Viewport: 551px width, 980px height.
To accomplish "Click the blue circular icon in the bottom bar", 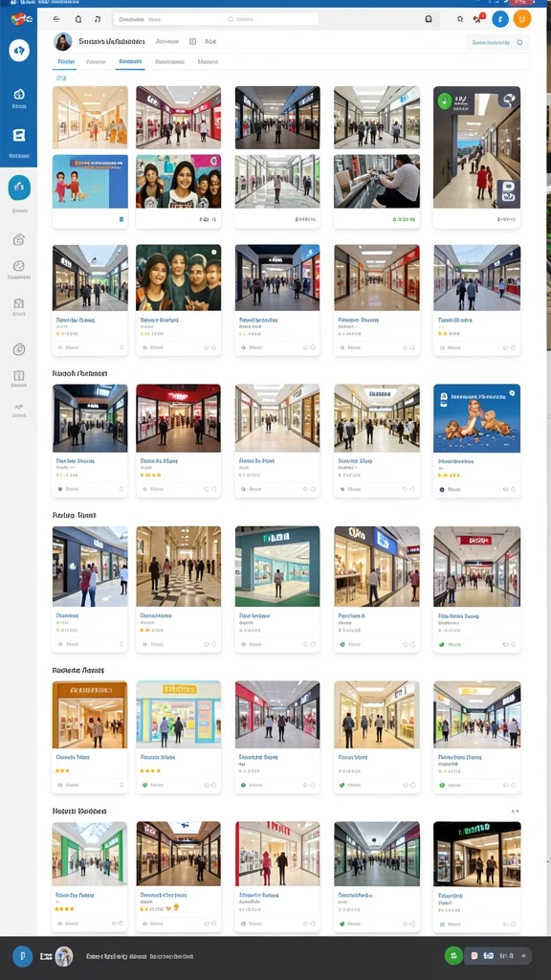I will (23, 956).
